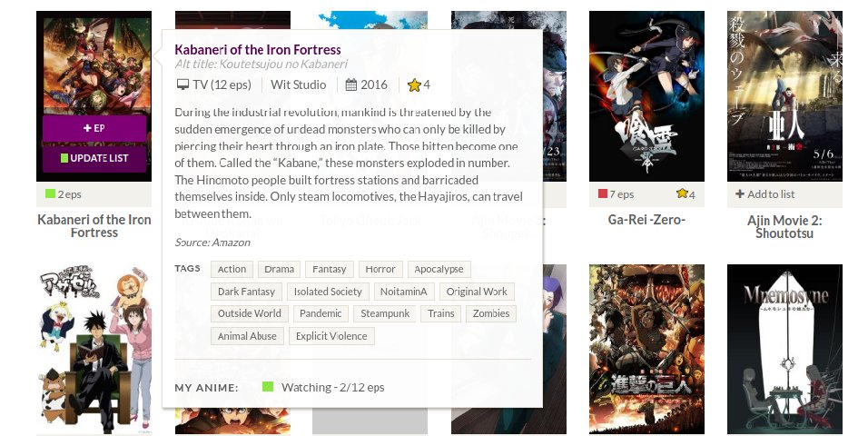868x436 pixels.
Task: Select the Horror tag
Action: [380, 269]
